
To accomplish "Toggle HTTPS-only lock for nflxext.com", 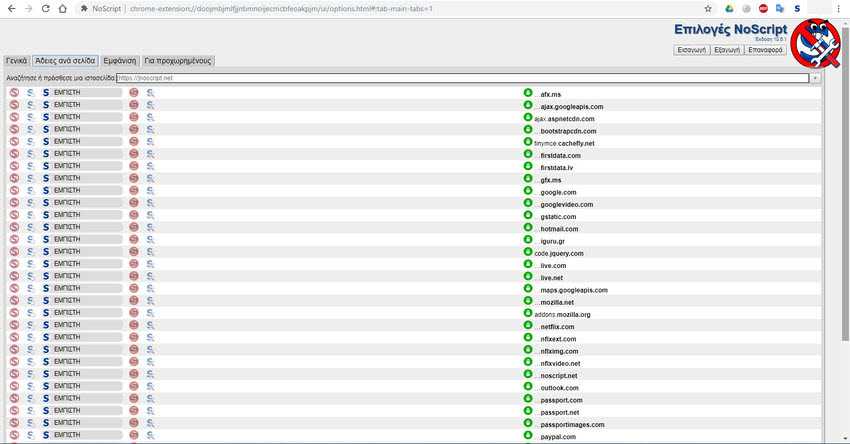I will (528, 338).
